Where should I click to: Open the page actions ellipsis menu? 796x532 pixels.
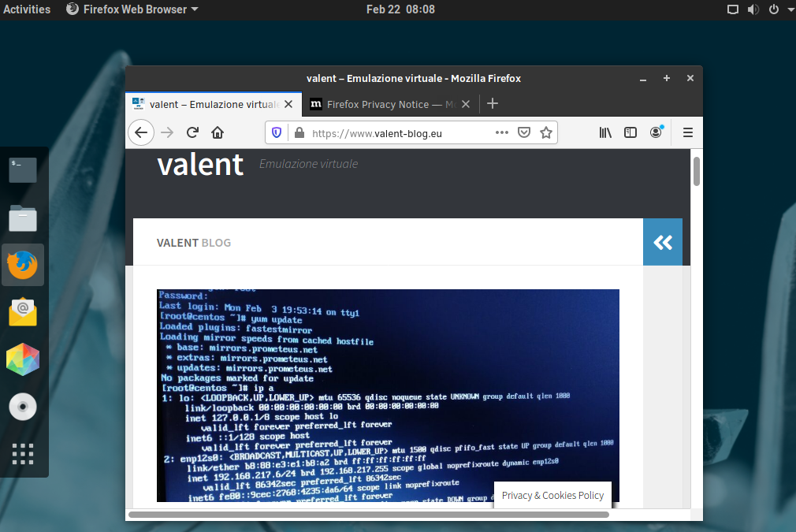[x=501, y=132]
